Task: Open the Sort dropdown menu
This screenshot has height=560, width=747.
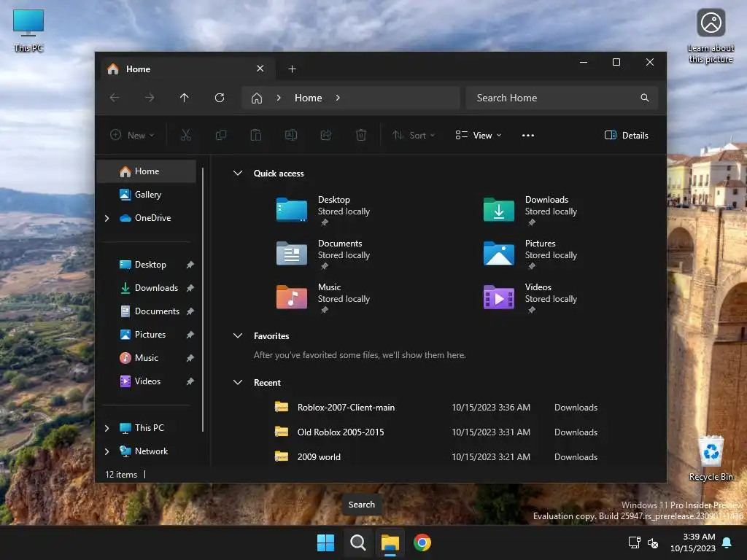Action: pyautogui.click(x=414, y=135)
